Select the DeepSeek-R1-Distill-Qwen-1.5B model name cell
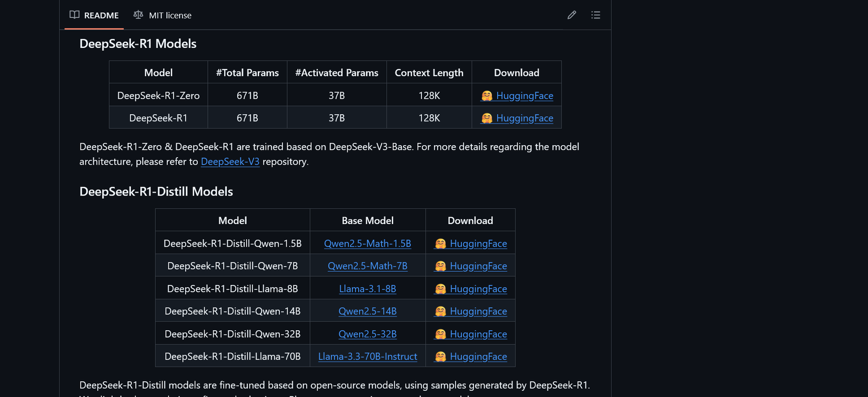The image size is (868, 397). [233, 243]
